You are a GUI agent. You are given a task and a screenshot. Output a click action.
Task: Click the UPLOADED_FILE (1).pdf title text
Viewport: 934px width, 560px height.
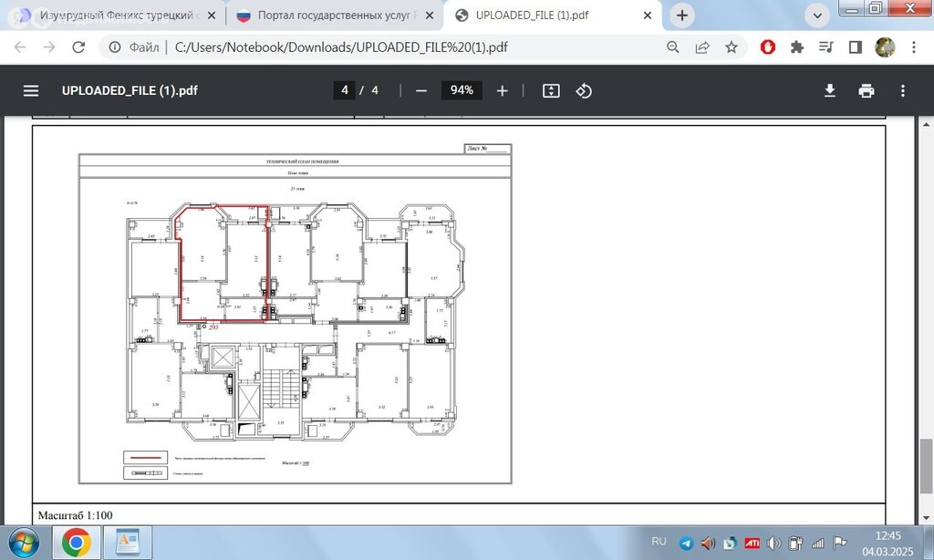point(130,90)
